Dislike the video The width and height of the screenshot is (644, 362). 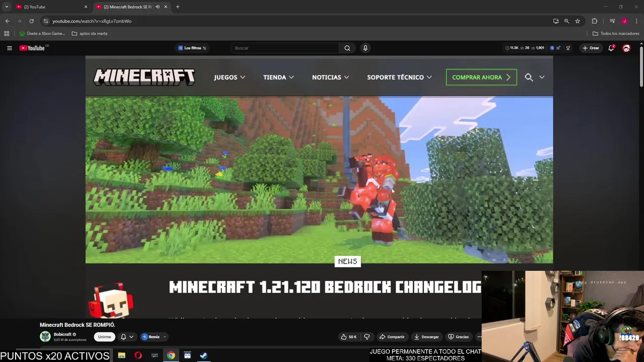[x=367, y=337]
